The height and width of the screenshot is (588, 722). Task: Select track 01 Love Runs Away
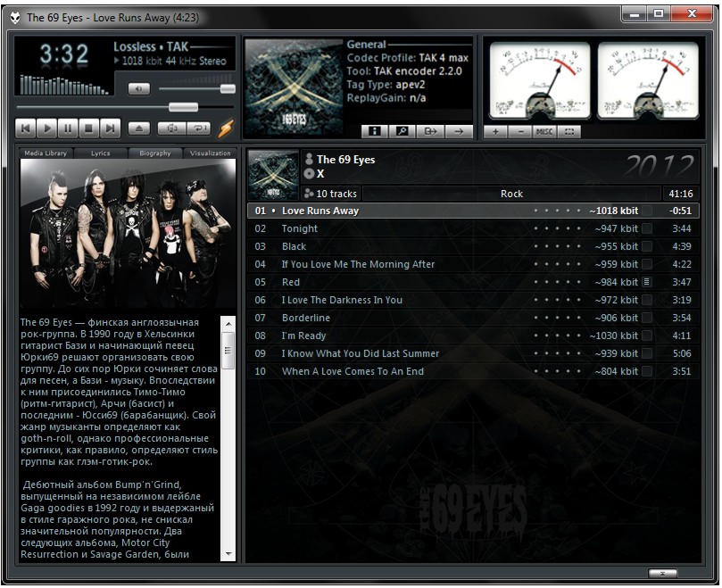click(x=473, y=211)
